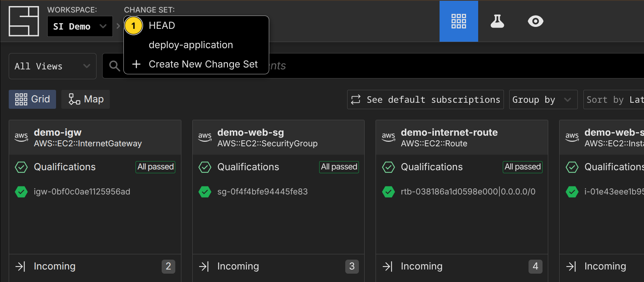Screen dimensions: 644x282
Task: Open the Group by dropdown
Action: 543,100
